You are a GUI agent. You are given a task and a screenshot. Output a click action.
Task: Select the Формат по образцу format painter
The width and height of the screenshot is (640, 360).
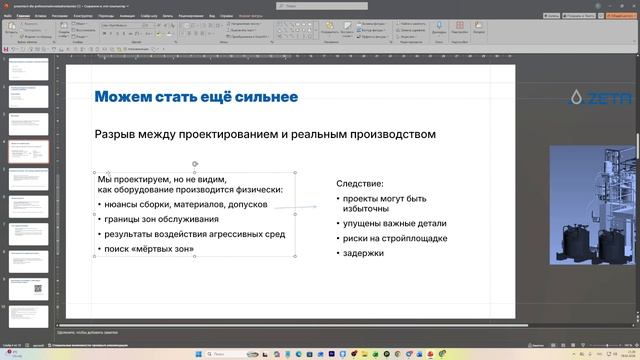click(36, 36)
